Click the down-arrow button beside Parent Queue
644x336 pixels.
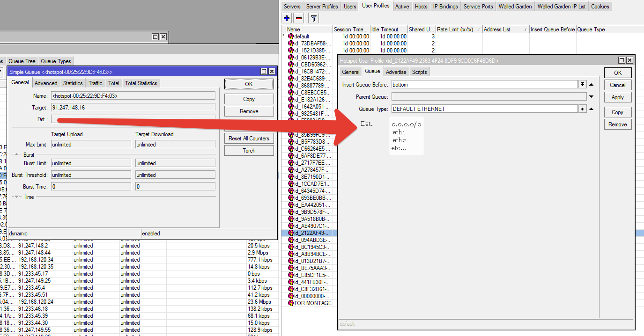pos(591,97)
